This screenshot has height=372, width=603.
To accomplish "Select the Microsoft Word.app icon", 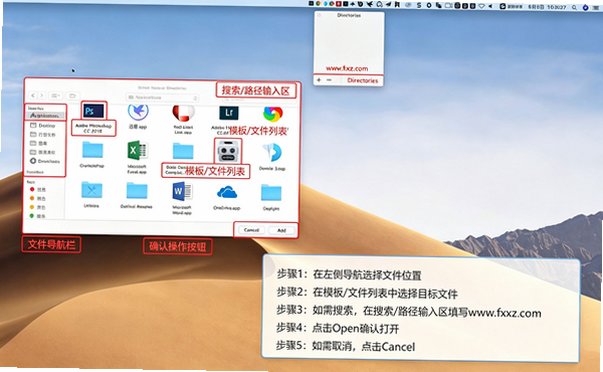I will pyautogui.click(x=182, y=191).
